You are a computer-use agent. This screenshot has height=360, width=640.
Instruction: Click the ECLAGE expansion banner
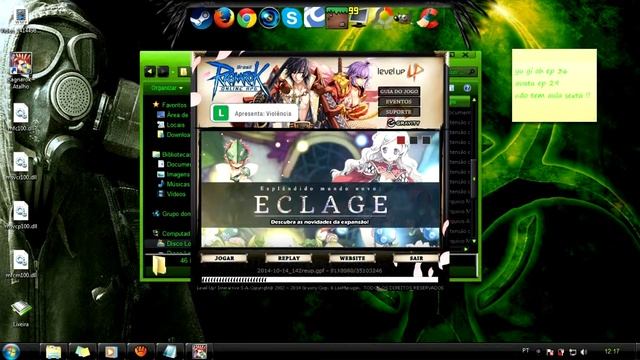click(x=320, y=189)
